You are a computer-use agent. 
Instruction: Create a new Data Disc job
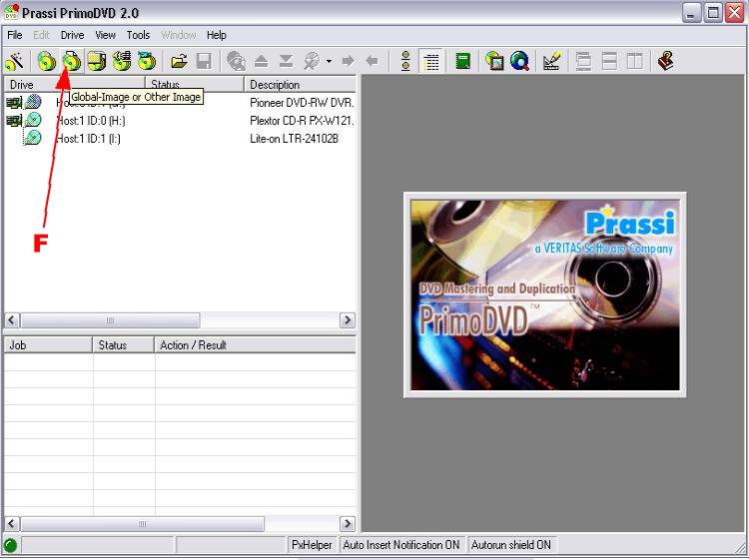(x=97, y=61)
